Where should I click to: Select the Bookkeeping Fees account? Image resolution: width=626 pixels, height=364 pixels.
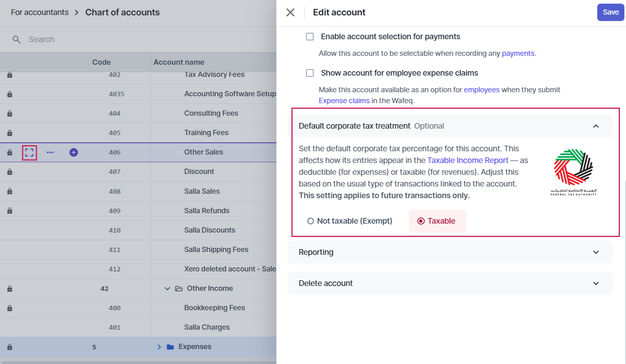point(214,308)
